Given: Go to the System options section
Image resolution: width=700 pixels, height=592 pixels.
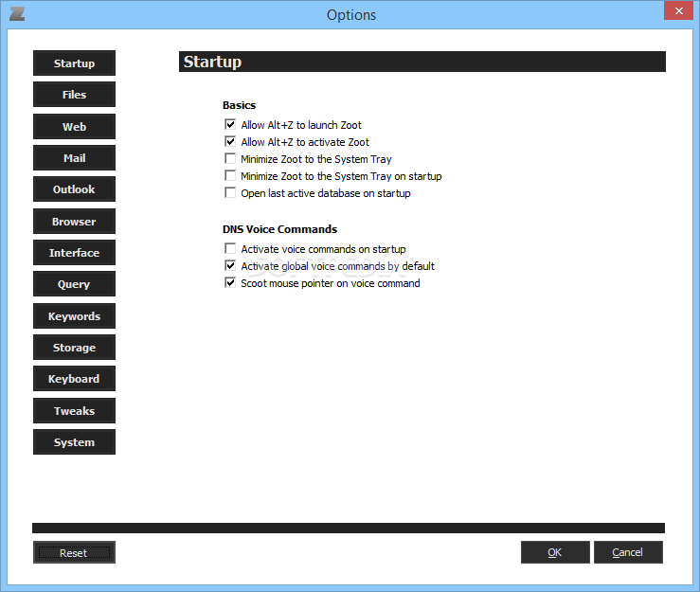Looking at the screenshot, I should point(74,441).
